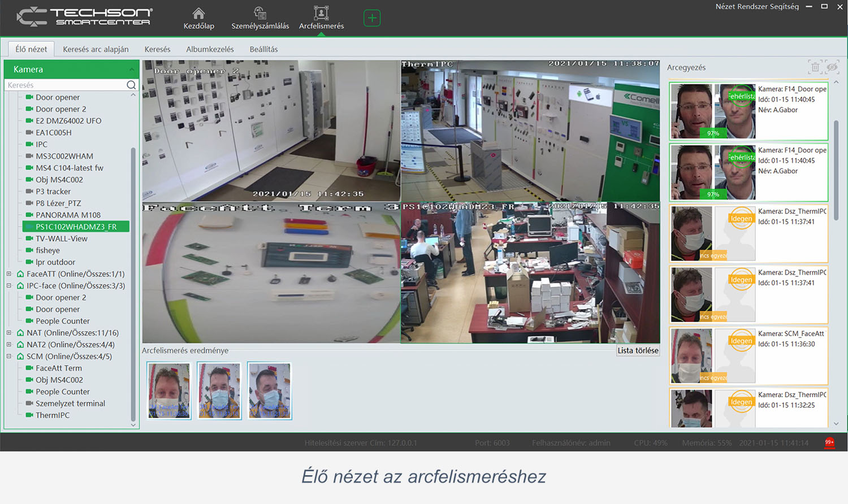Switch to the Keresés arc alapján tab
Screen dimensions: 848x504
tap(96, 49)
